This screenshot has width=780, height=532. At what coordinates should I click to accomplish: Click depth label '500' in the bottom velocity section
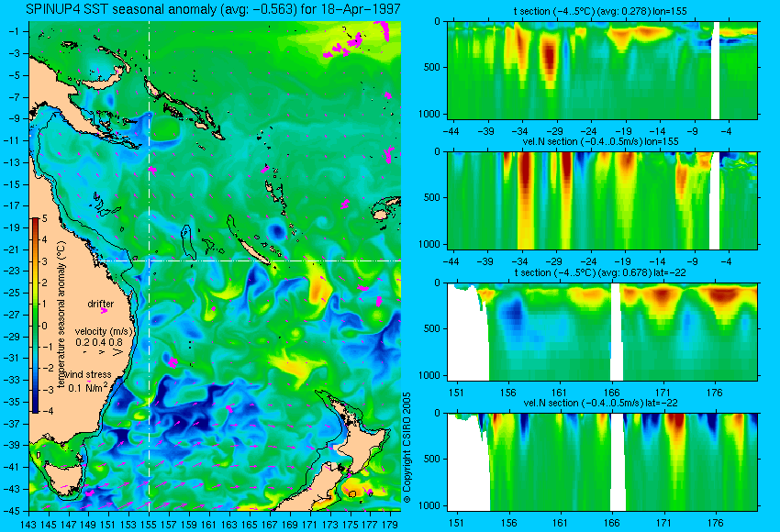432,459
